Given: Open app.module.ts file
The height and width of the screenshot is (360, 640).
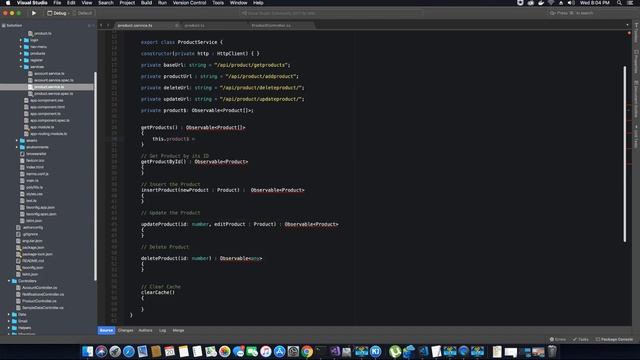Looking at the screenshot, I should coord(42,127).
